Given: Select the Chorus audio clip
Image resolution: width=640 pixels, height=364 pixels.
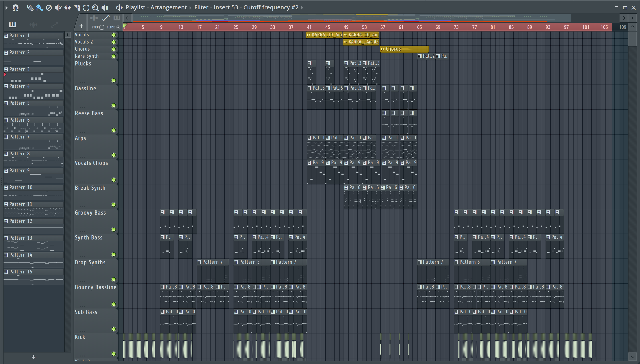Looking at the screenshot, I should [x=404, y=49].
